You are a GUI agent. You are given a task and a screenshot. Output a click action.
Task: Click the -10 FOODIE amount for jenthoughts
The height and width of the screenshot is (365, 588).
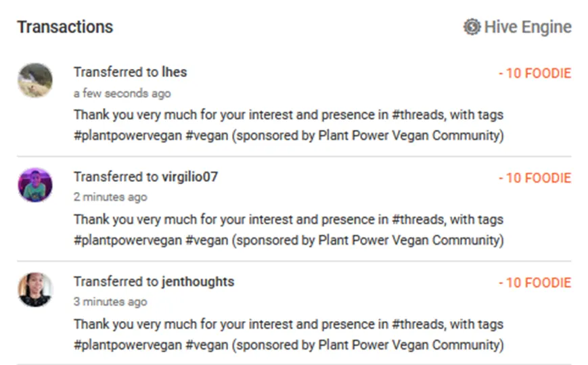coord(535,283)
